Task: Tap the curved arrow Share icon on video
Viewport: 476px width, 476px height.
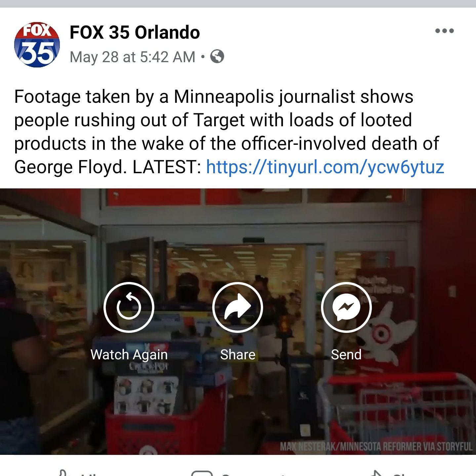Action: pyautogui.click(x=238, y=307)
